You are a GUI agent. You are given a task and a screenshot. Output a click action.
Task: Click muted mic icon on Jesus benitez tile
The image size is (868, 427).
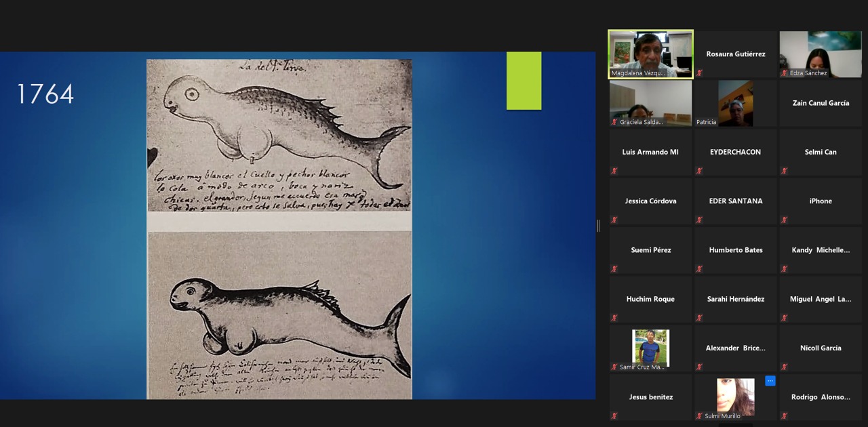614,415
